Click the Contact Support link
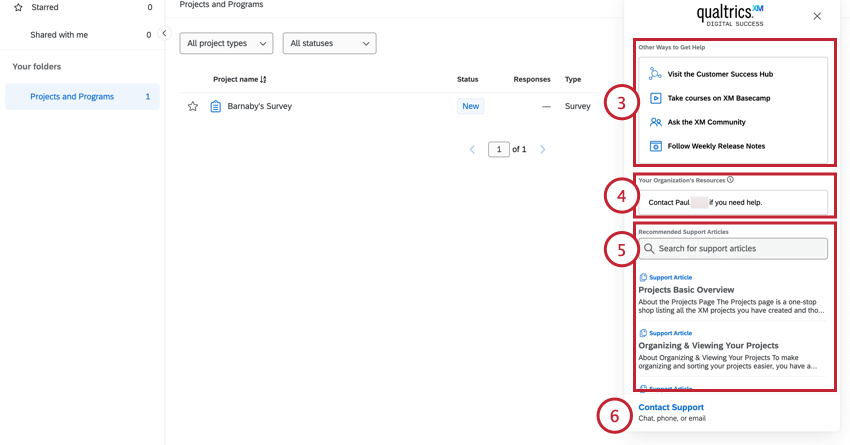Viewport: 850px width, 445px height. [671, 407]
